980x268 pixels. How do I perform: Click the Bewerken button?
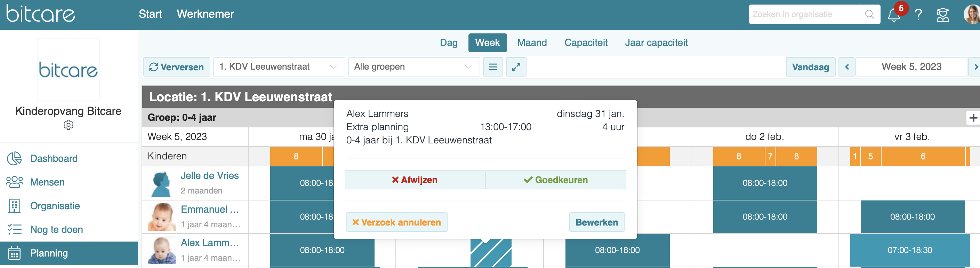click(596, 222)
